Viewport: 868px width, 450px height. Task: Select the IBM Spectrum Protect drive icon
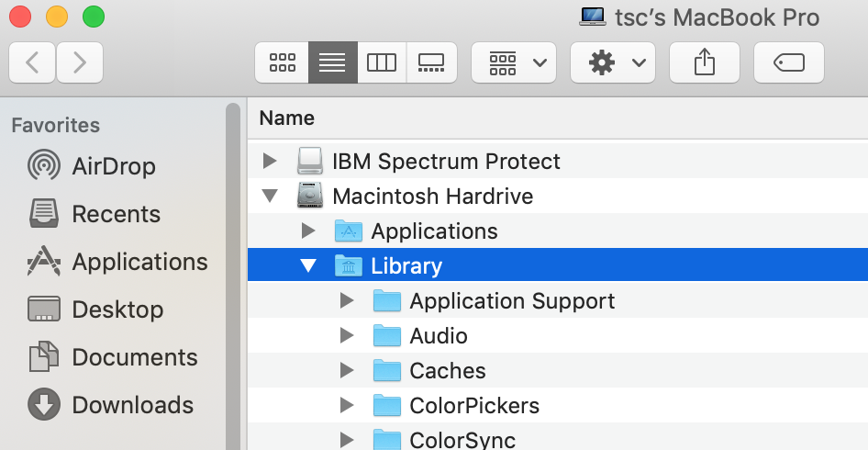(309, 161)
